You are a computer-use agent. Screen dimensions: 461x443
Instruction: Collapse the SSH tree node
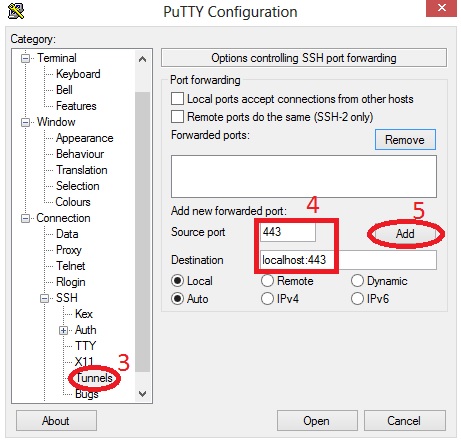44,299
